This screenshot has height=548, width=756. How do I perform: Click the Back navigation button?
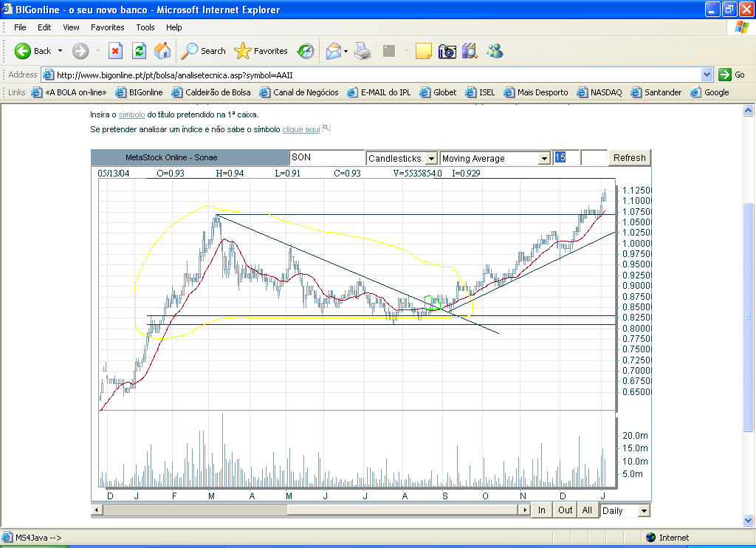(x=33, y=51)
